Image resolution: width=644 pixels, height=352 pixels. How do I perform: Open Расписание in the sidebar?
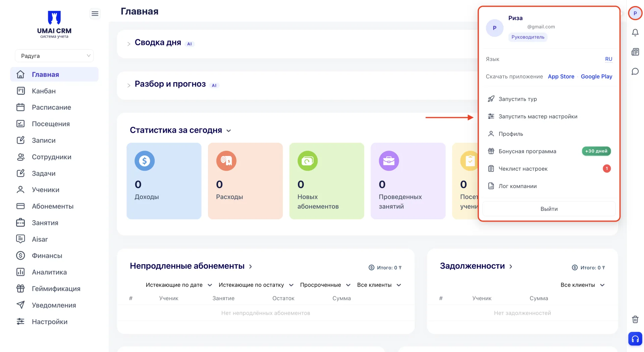pyautogui.click(x=51, y=107)
